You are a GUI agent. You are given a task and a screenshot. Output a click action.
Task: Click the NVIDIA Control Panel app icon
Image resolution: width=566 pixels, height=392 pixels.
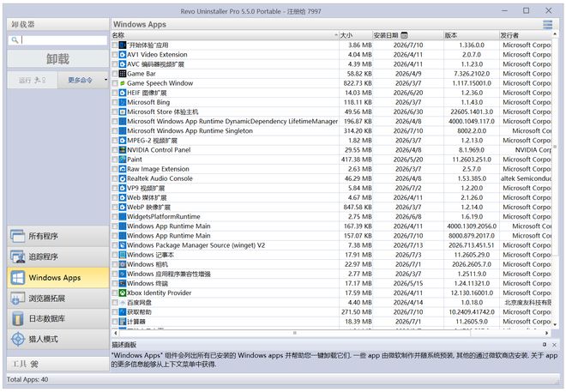[x=123, y=150]
